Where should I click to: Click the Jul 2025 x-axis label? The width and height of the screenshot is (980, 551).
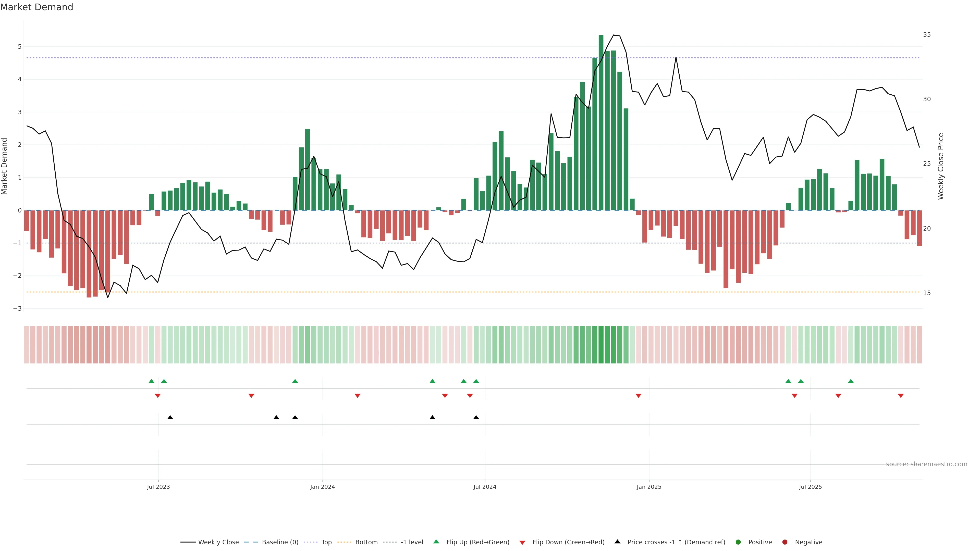(810, 487)
